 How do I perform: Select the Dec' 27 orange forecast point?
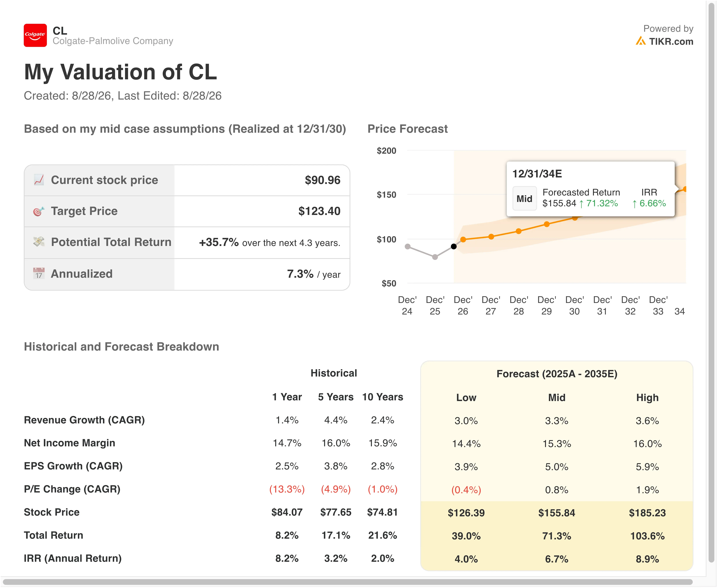[491, 236]
